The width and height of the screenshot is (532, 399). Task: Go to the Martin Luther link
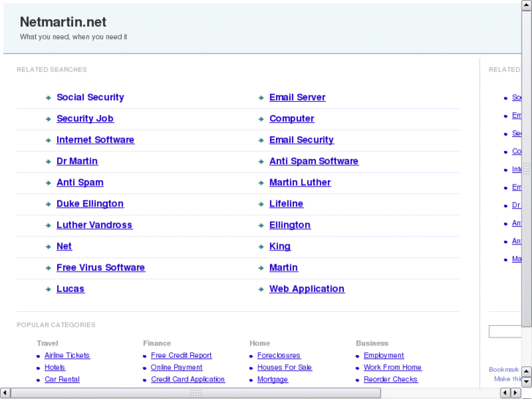pyautogui.click(x=299, y=182)
